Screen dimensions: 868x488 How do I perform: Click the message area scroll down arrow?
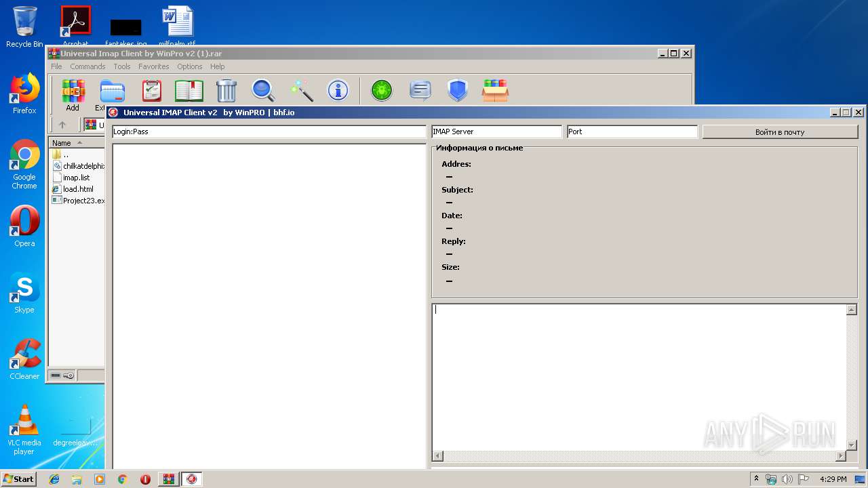point(852,445)
